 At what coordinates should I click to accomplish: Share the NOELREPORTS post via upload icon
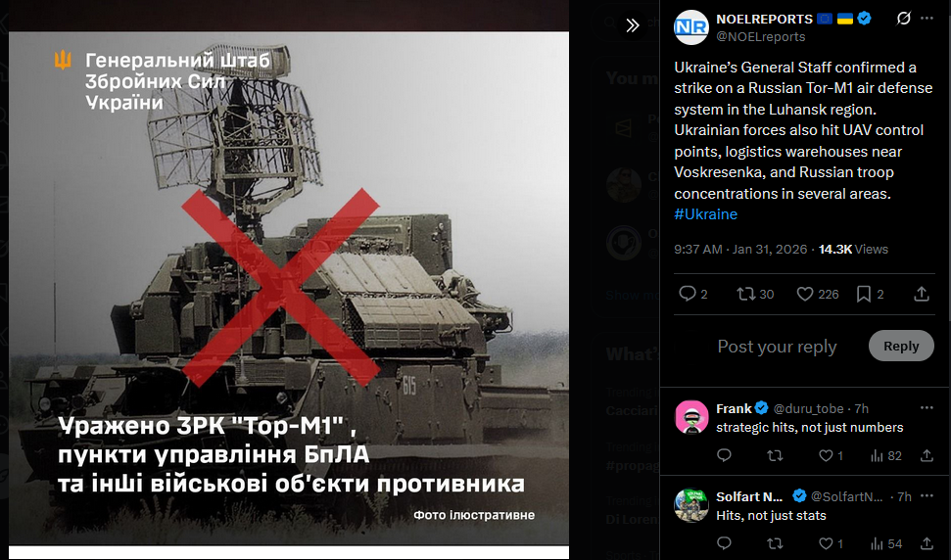click(922, 294)
